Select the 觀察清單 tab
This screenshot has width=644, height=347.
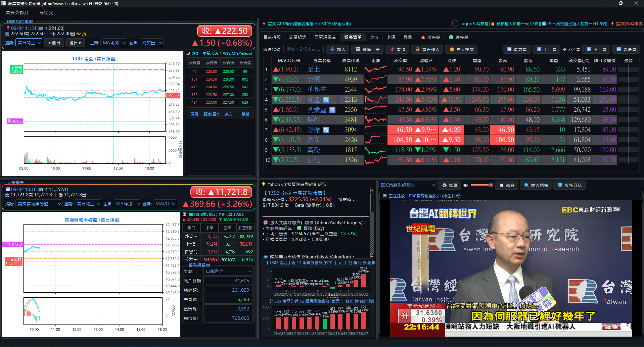tap(353, 37)
